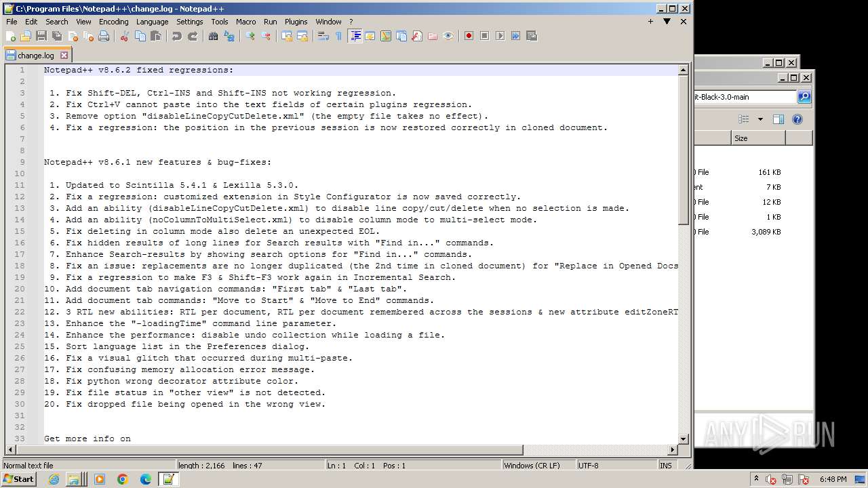Open Find with the binoculars icon
Viewport: 868px width, 488px height.
pyautogui.click(x=213, y=36)
